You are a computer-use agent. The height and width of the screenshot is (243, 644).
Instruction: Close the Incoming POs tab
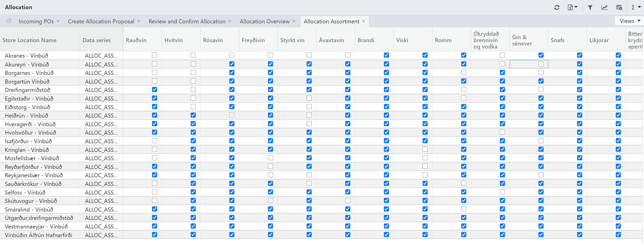coord(58,21)
